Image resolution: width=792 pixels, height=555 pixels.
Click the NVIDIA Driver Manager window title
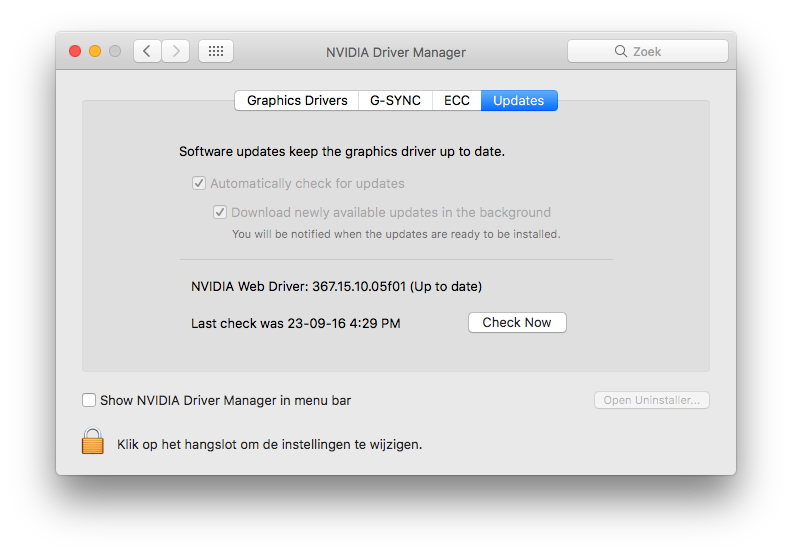click(396, 52)
